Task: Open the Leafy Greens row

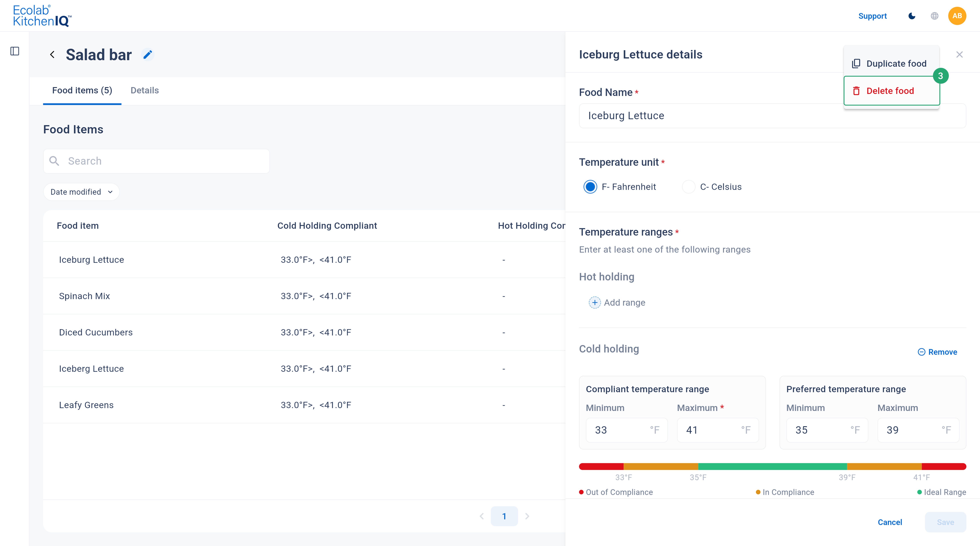Action: (x=304, y=405)
